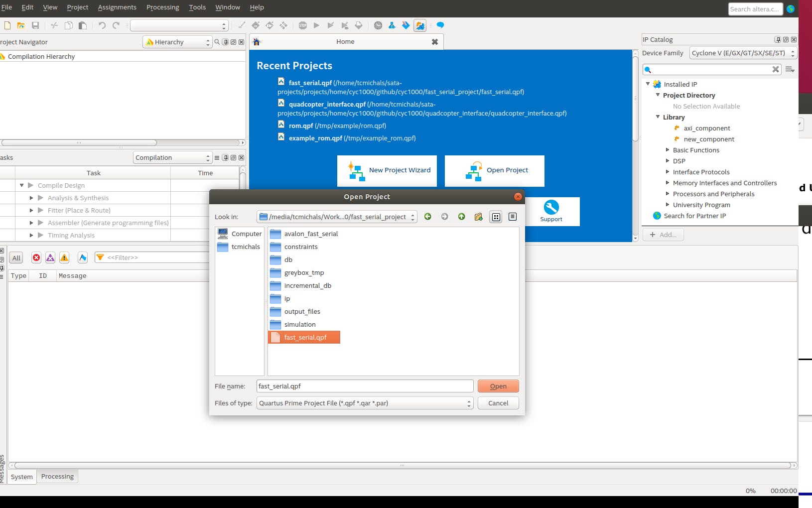The image size is (812, 508).
Task: Click the Home tab house icon
Action: pyautogui.click(x=257, y=42)
